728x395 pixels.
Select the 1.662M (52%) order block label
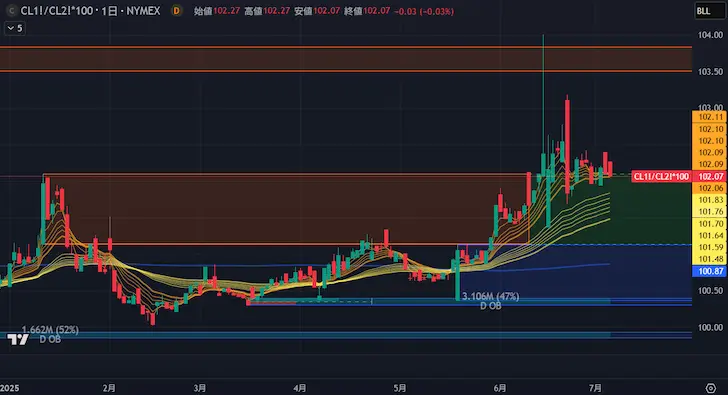[50, 330]
